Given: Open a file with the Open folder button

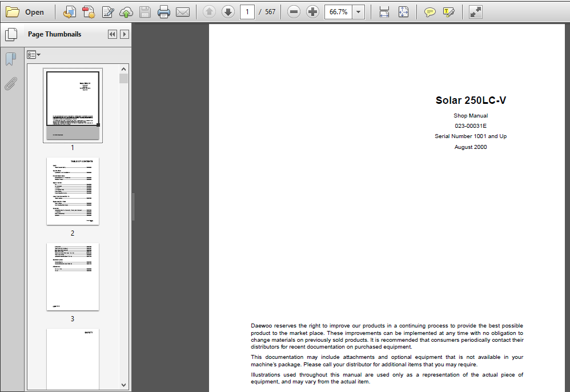Looking at the screenshot, I should click(25, 12).
